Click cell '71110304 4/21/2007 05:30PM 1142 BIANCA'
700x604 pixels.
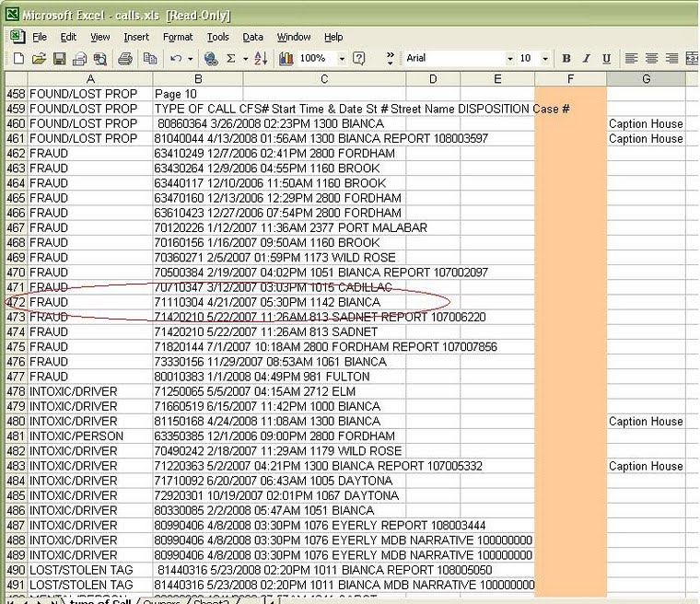click(x=267, y=302)
